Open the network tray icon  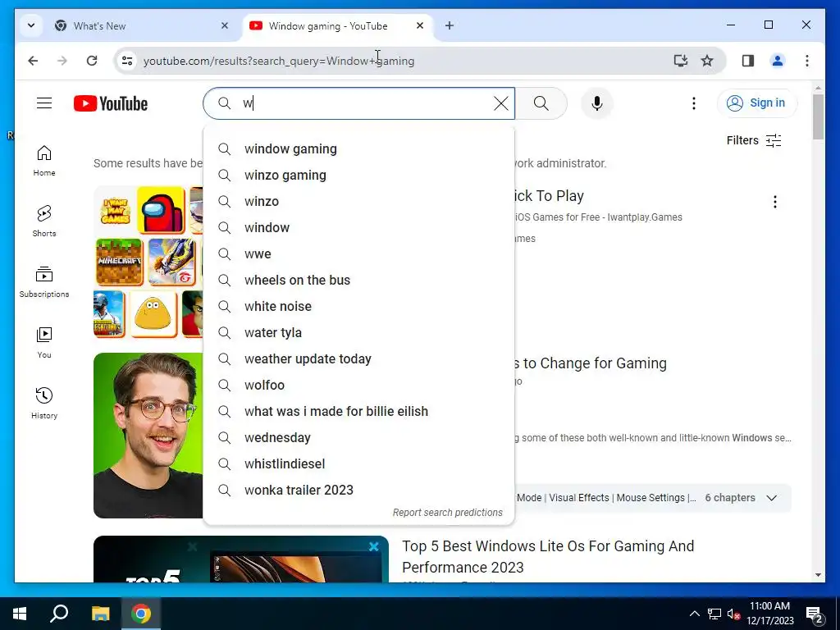714,614
